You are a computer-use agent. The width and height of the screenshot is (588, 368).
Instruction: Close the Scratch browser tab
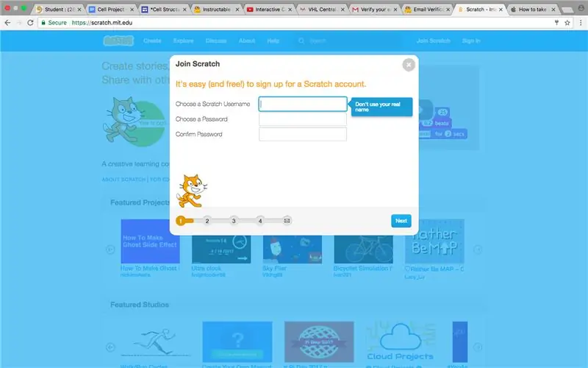501,10
